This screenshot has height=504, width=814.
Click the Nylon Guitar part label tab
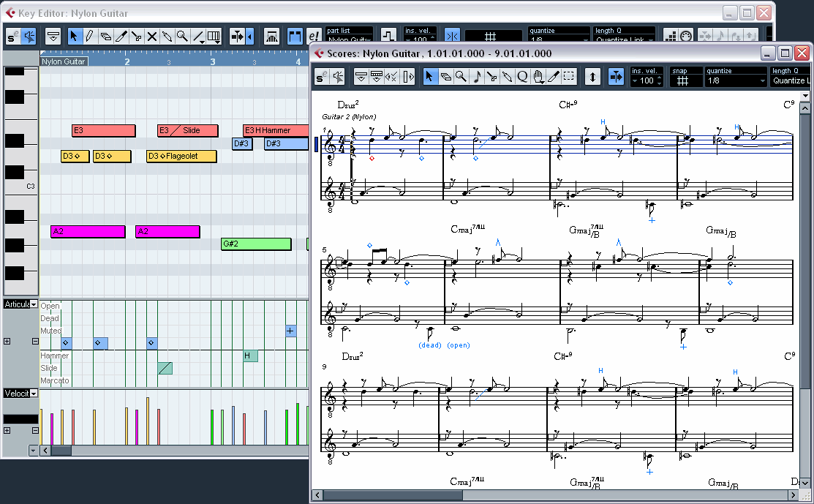(x=64, y=61)
